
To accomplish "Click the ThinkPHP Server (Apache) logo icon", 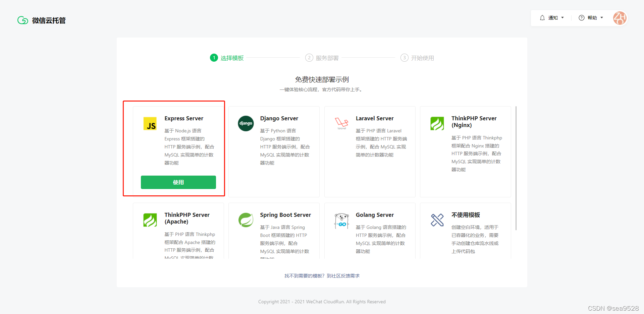I will pos(150,220).
